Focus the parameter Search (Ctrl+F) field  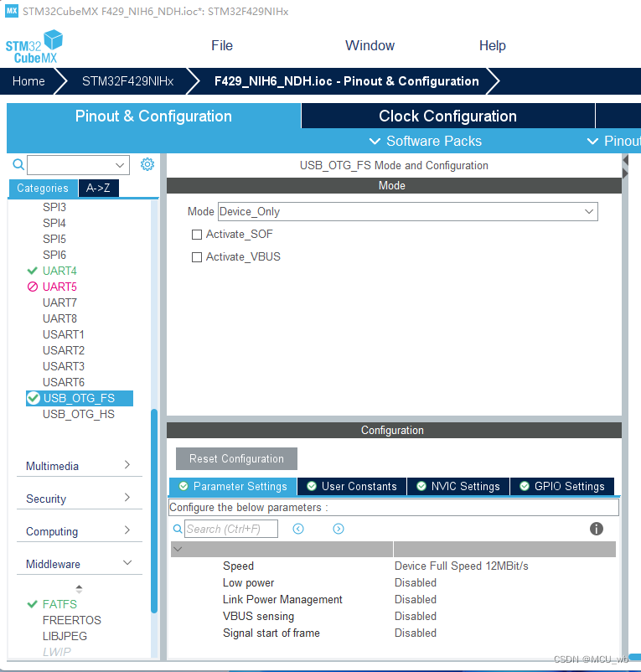(231, 529)
